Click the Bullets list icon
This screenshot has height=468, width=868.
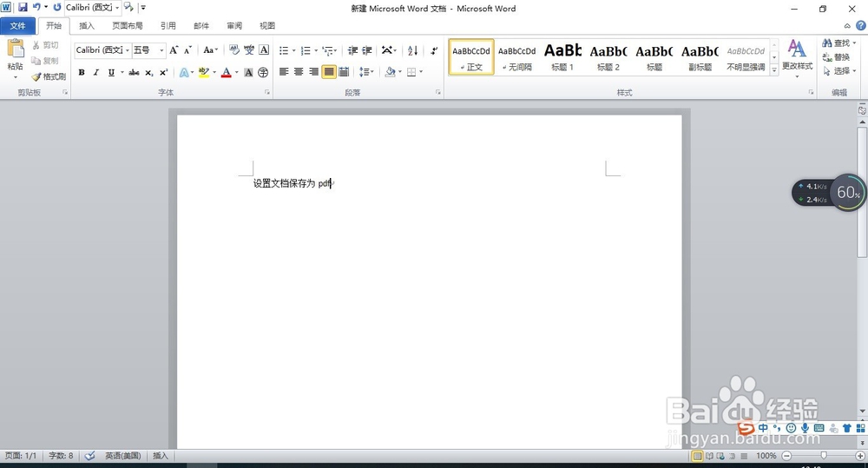[x=284, y=51]
